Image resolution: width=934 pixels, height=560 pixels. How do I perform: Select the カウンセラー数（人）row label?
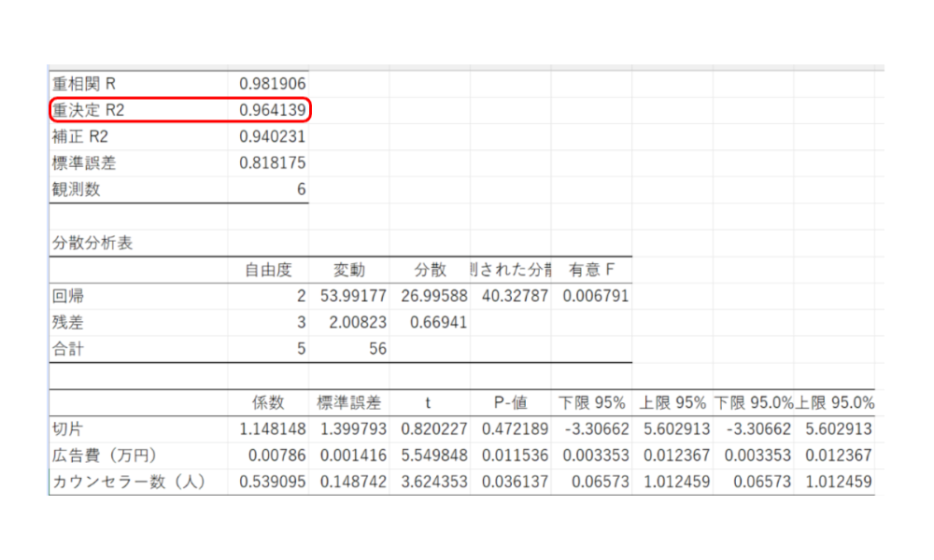point(128,482)
